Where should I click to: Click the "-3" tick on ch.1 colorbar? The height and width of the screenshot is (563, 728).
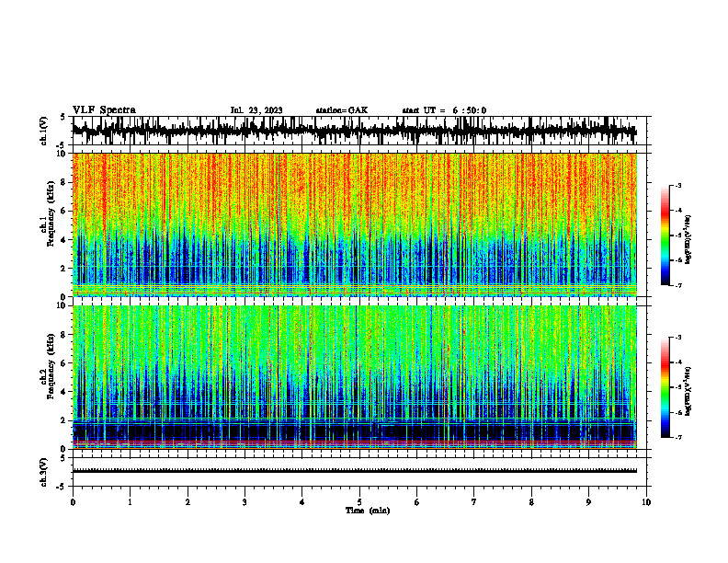point(678,185)
